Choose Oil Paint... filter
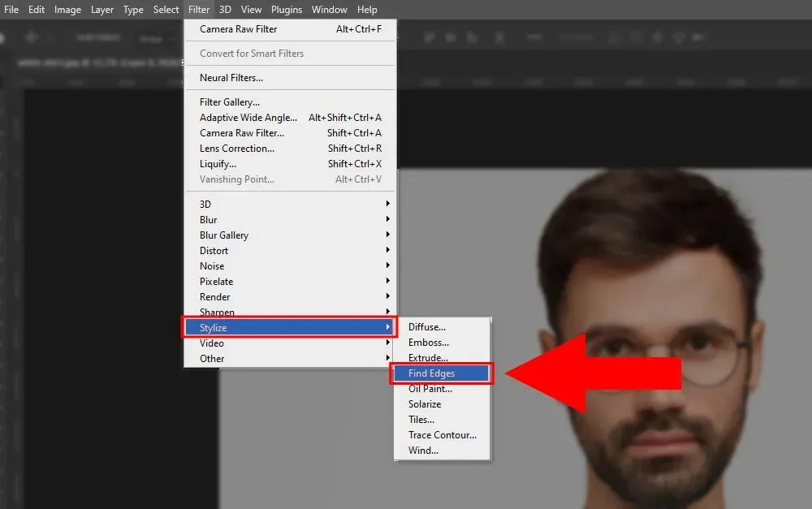 click(442, 388)
